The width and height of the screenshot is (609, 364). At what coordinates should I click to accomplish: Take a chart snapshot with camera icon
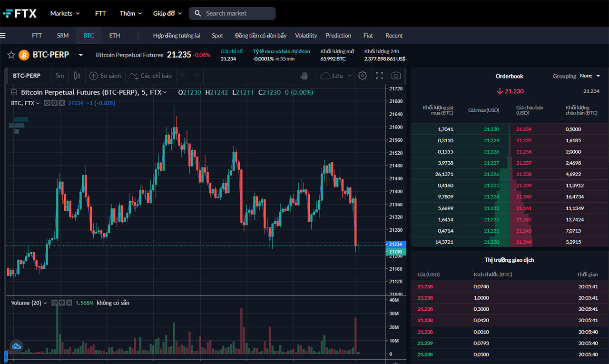pyautogui.click(x=396, y=76)
